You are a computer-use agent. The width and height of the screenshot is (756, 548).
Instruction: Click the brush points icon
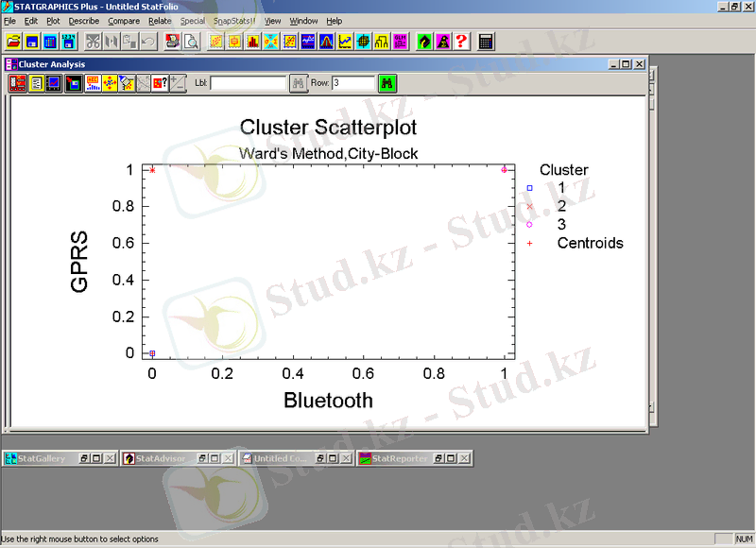pos(127,83)
